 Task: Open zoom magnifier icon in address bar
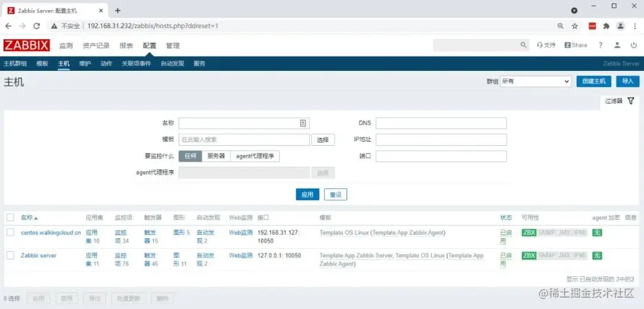[x=561, y=26]
